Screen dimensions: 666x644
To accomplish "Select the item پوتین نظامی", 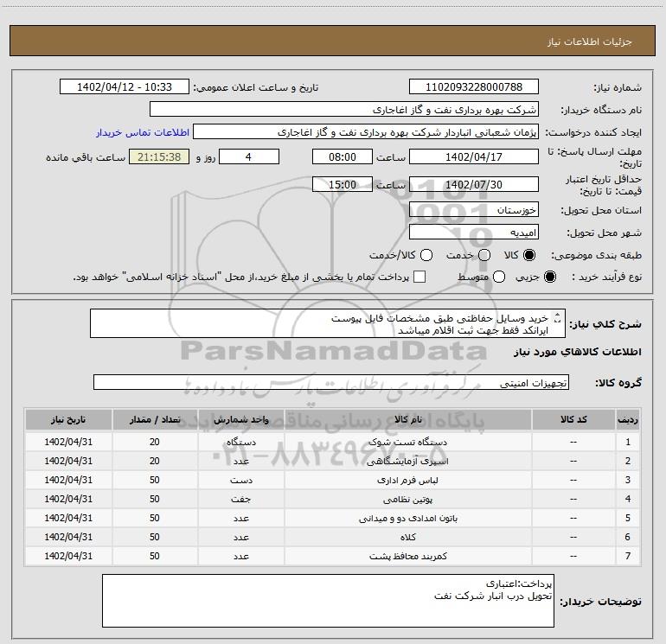I will (407, 500).
